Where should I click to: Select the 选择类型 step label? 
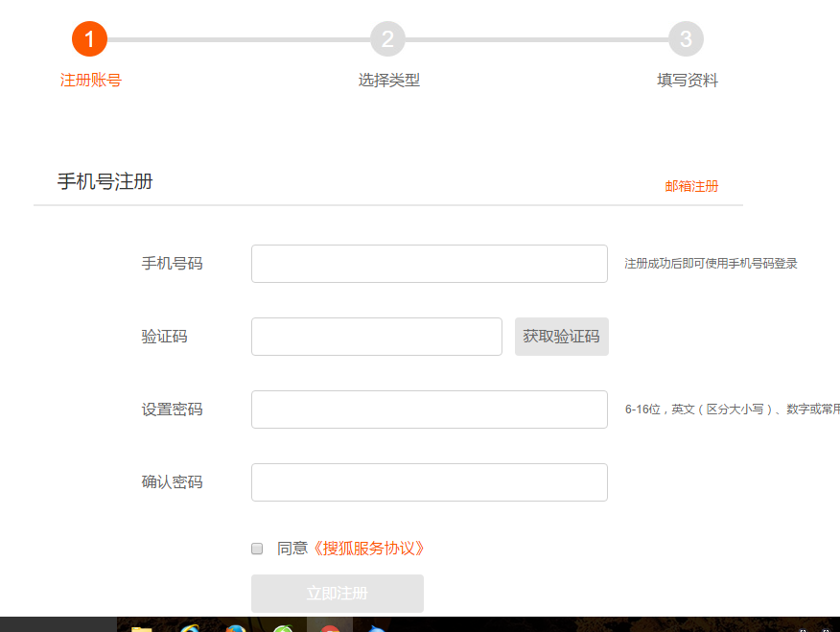tap(389, 81)
